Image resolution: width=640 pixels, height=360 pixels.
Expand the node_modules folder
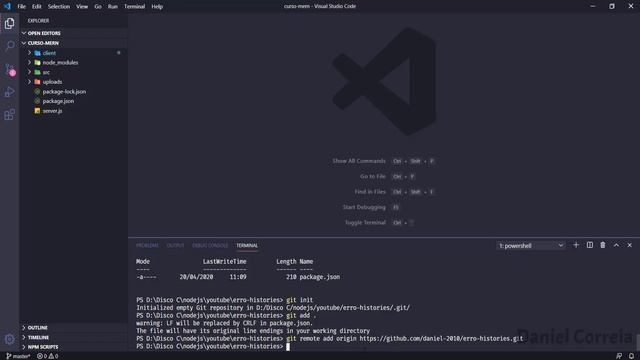pos(60,62)
